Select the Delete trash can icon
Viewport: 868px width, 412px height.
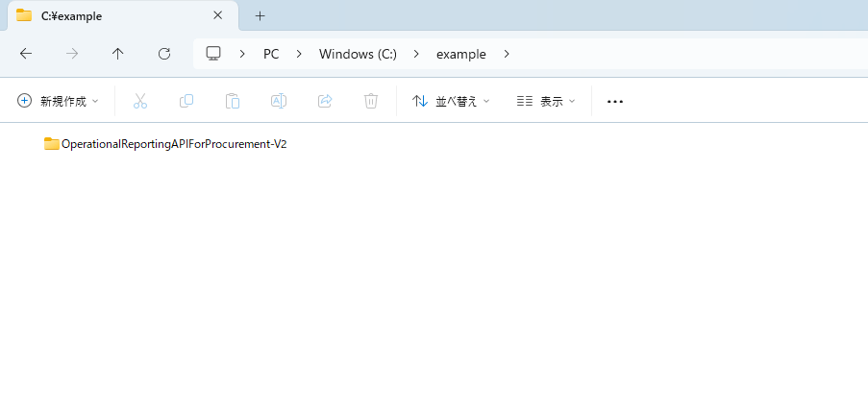tap(371, 101)
